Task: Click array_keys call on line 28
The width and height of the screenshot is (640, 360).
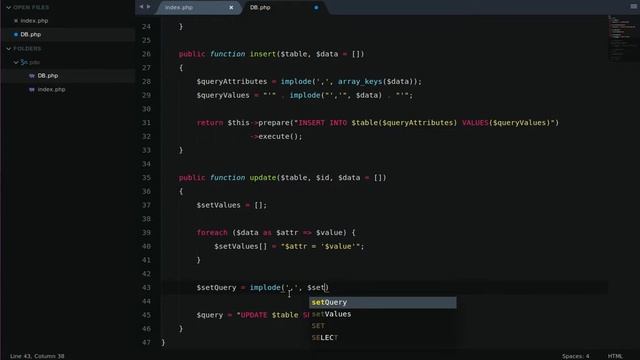Action: coord(360,82)
